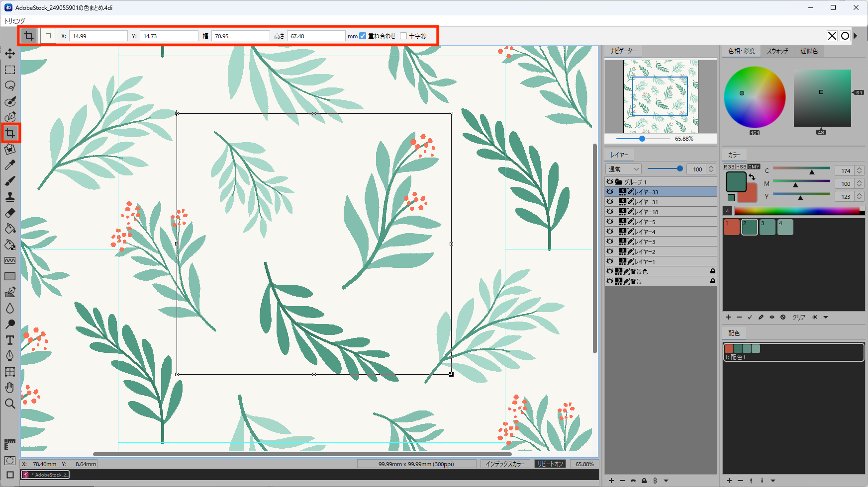Pick the Eyedropper tool
Image resolution: width=868 pixels, height=487 pixels.
[10, 165]
